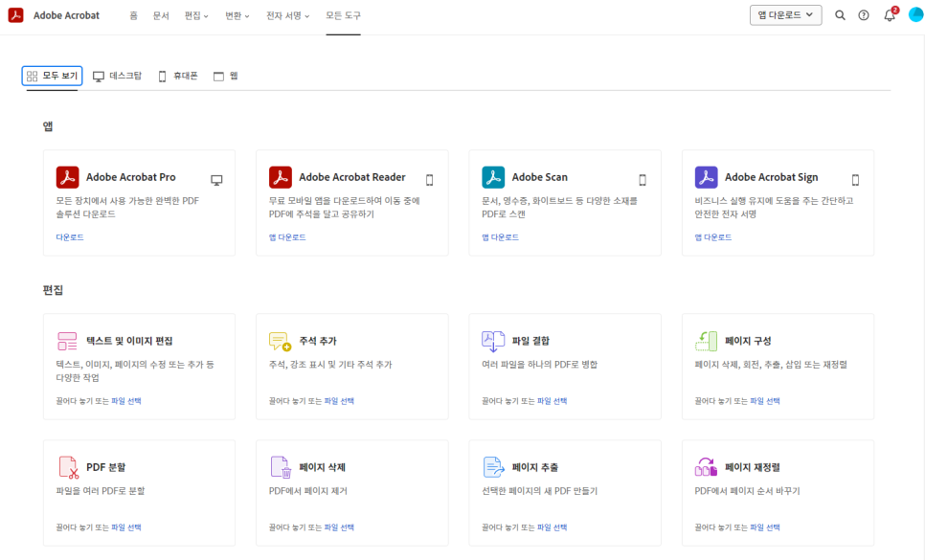The image size is (925, 560).
Task: Click 파일 선택 link in 페이지 재정렬 card
Action: [x=765, y=527]
